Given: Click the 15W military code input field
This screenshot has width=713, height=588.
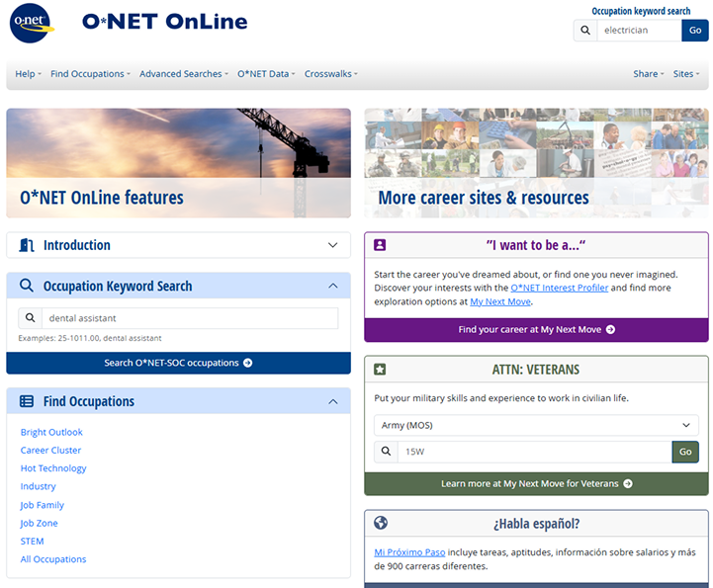Looking at the screenshot, I should pyautogui.click(x=535, y=452).
